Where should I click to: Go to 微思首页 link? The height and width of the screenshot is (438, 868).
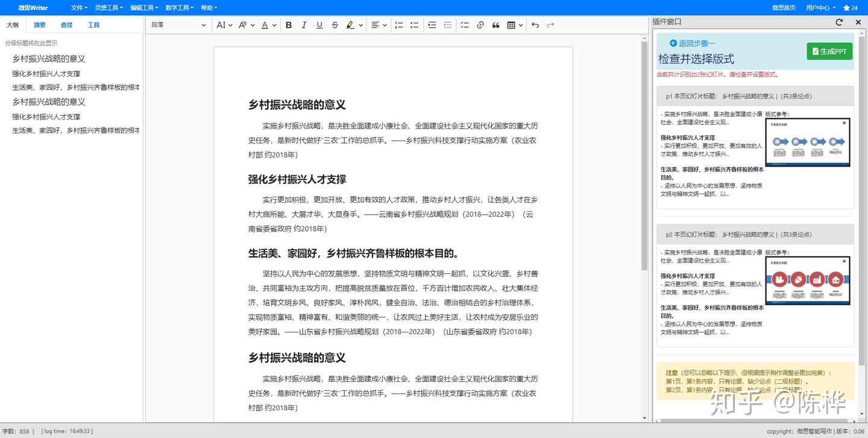784,8
